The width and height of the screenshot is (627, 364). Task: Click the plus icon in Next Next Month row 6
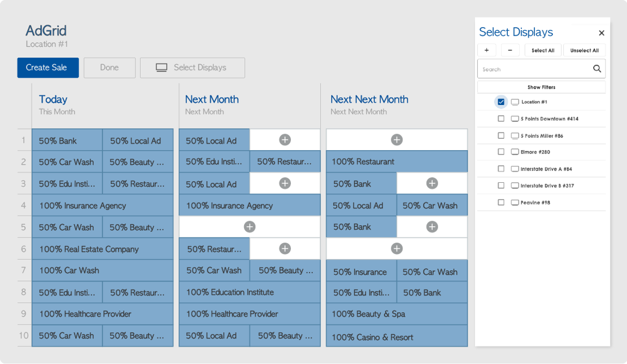tap(397, 248)
